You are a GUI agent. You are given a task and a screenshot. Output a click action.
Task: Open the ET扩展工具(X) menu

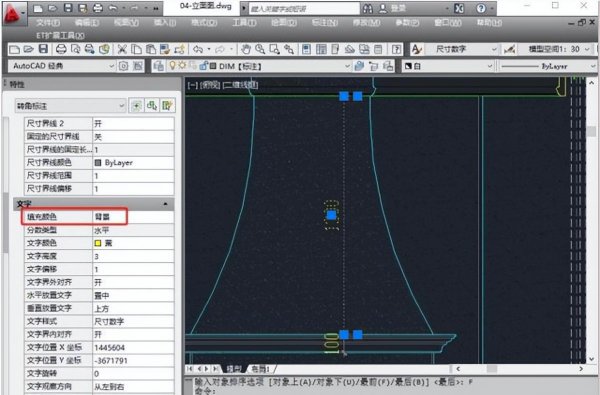pyautogui.click(x=60, y=36)
